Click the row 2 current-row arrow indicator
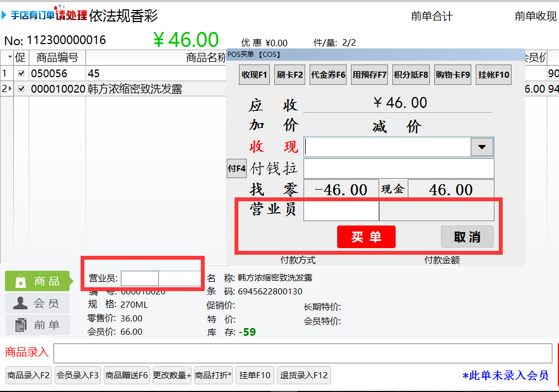Viewport: 559px width, 392px height. coord(10,88)
